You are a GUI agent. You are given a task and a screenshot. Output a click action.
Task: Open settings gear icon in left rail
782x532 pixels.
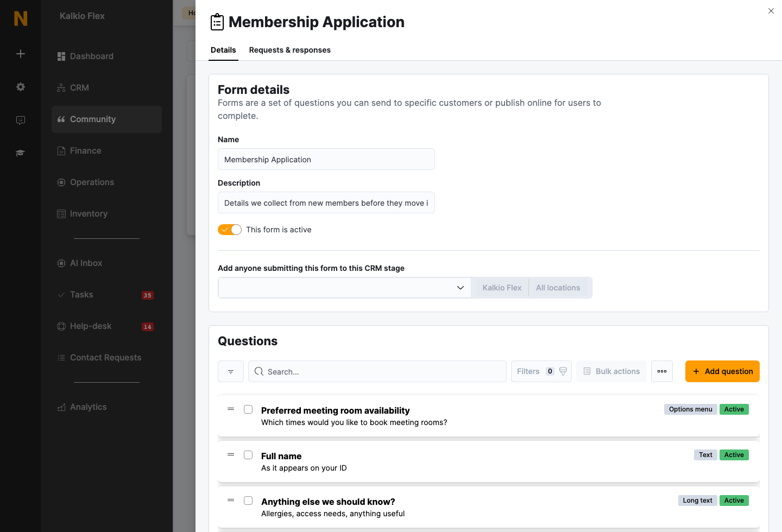[x=21, y=87]
